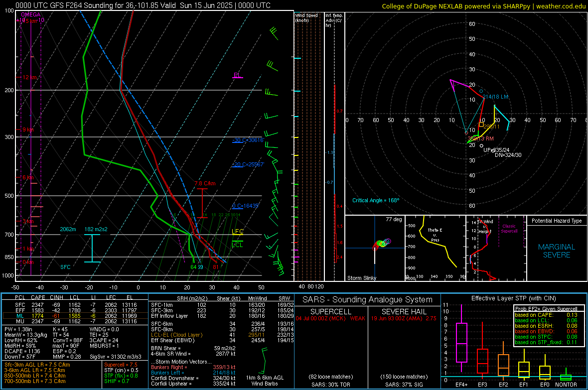Click the 'SARS: 30% TOR' result
Image resolution: width=588 pixels, height=390 pixels.
tap(331, 385)
